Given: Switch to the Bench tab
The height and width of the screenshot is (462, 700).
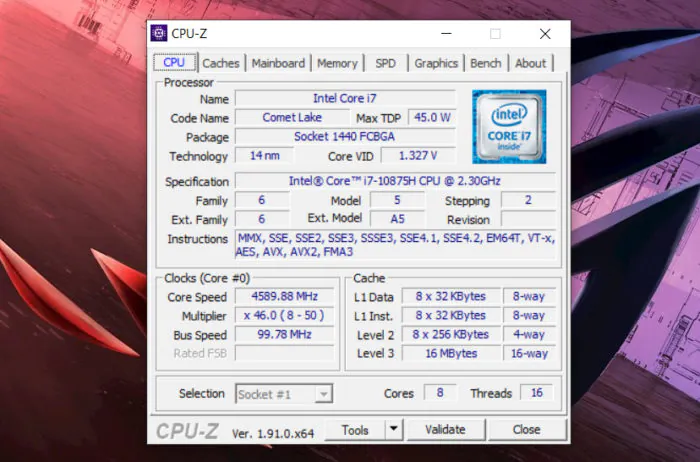Looking at the screenshot, I should click(x=486, y=63).
